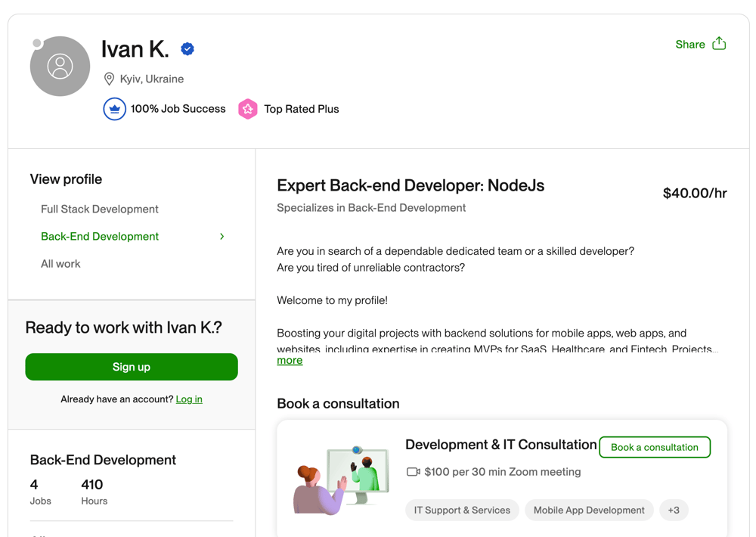Click the Share upload icon
Viewport: 756px width, 537px height.
718,44
